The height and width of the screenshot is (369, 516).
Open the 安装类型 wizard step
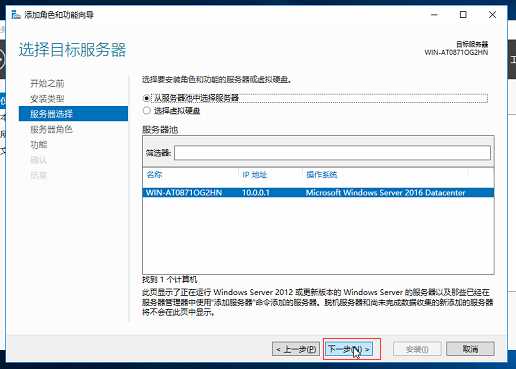pos(47,99)
